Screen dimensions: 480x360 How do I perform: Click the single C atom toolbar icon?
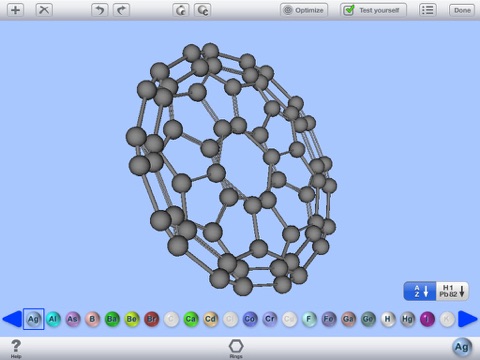[x=181, y=10]
